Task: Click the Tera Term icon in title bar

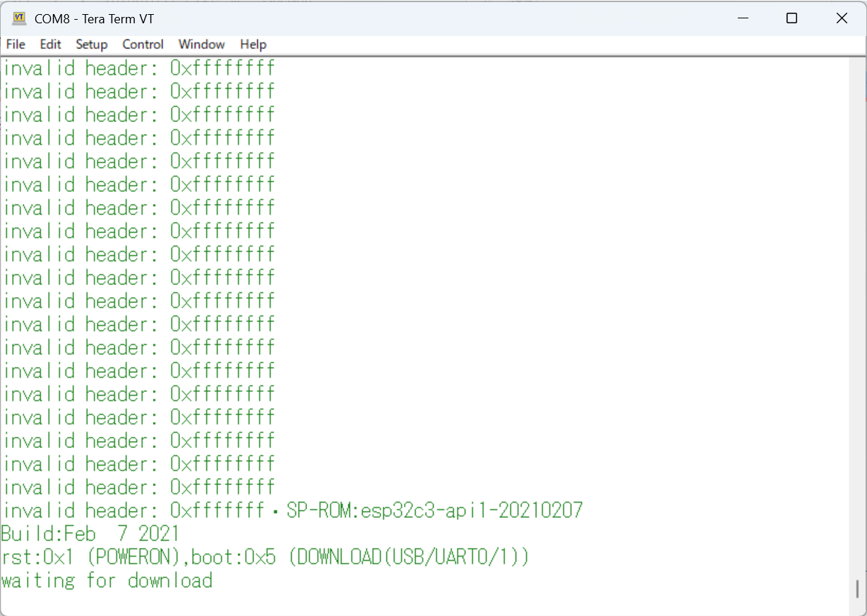Action: click(19, 18)
